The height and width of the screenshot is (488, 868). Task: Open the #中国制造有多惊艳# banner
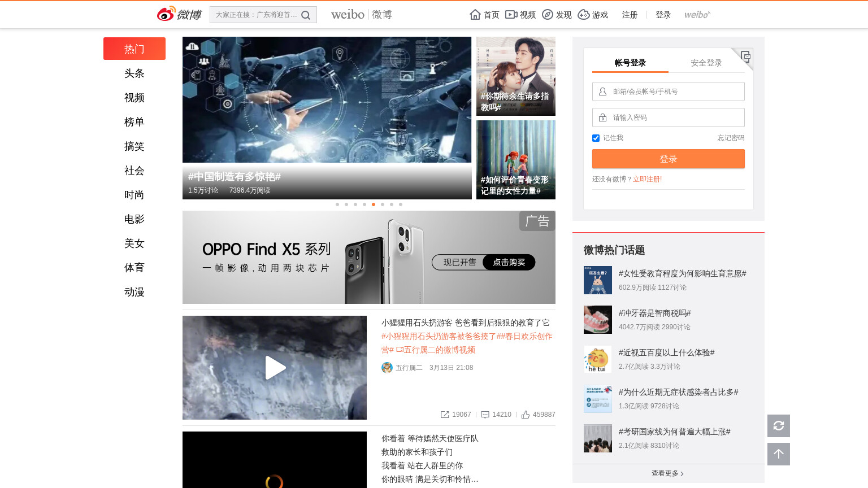[x=327, y=118]
